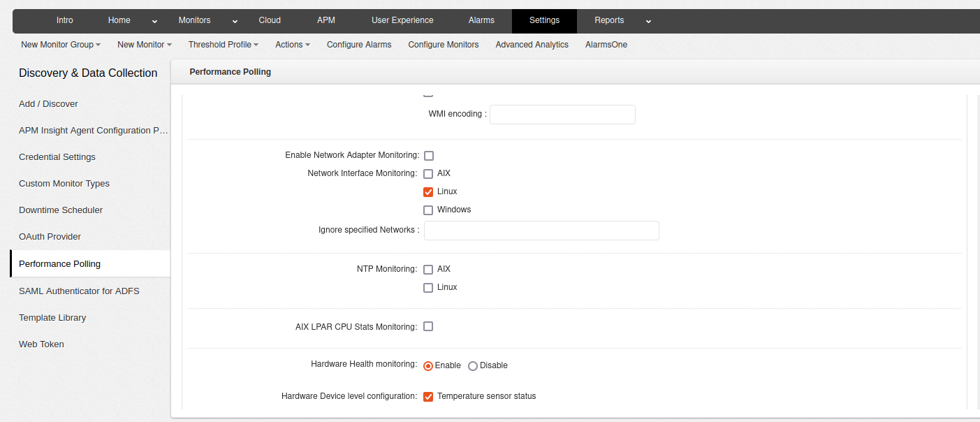Select Enable for Hardware Health monitoring
This screenshot has width=980, height=422.
[428, 366]
